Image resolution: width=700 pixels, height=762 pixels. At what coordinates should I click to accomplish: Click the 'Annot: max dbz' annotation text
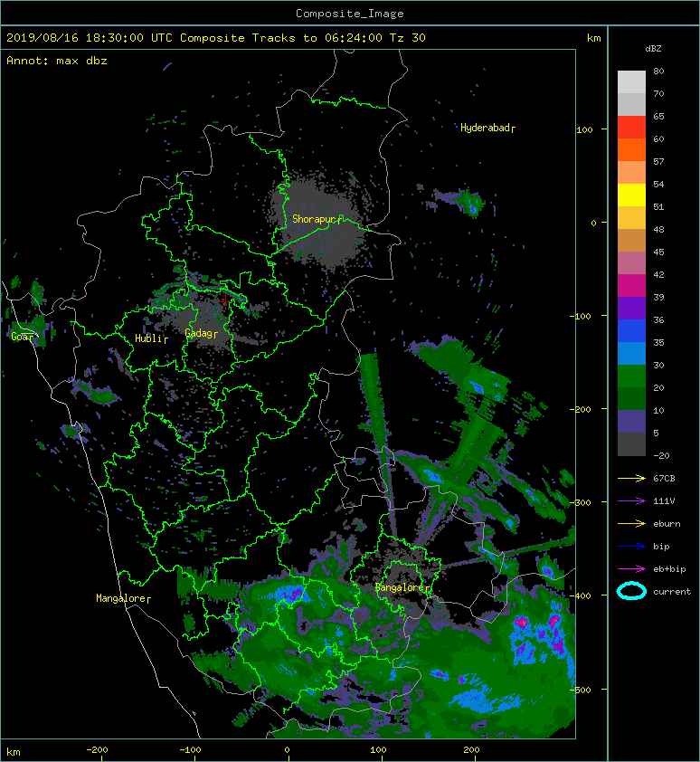click(57, 61)
